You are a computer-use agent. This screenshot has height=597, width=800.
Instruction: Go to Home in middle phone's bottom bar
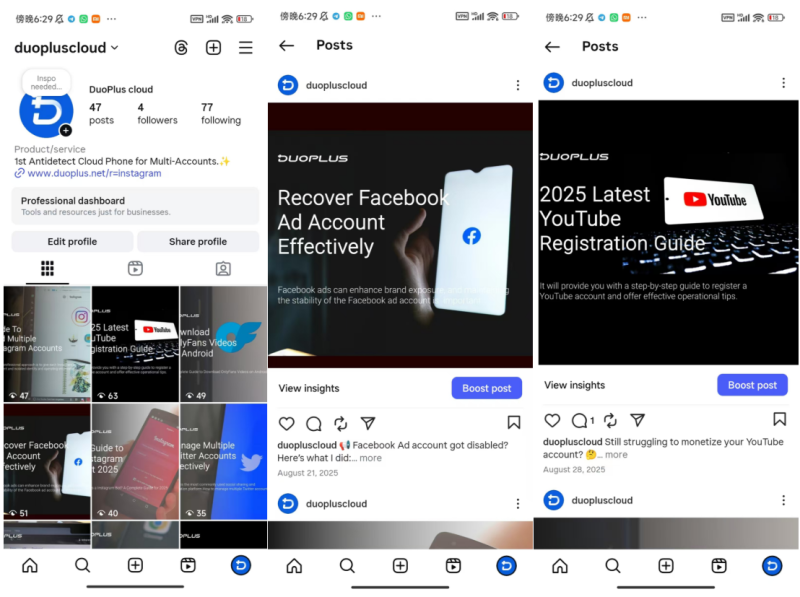(294, 566)
